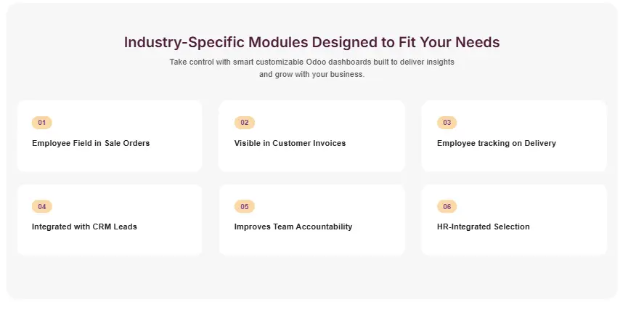Screen dimensions: 644x310
Task: Open "Improves Team Accountability" title
Action: [x=293, y=227]
